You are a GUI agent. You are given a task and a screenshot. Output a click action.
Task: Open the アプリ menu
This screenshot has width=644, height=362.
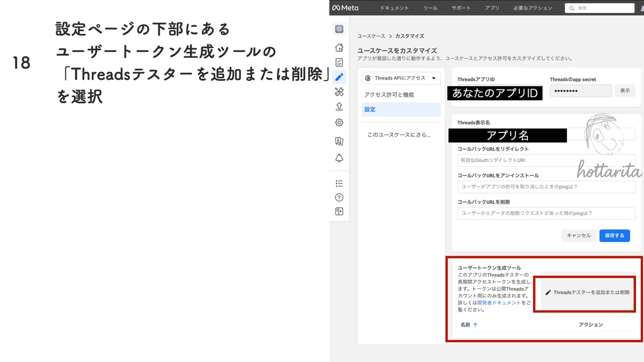[x=492, y=8]
